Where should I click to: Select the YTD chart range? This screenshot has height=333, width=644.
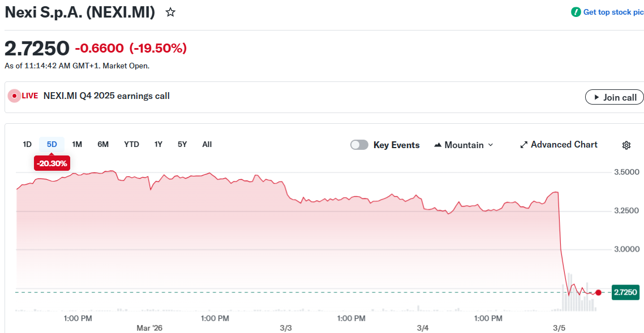(x=131, y=144)
